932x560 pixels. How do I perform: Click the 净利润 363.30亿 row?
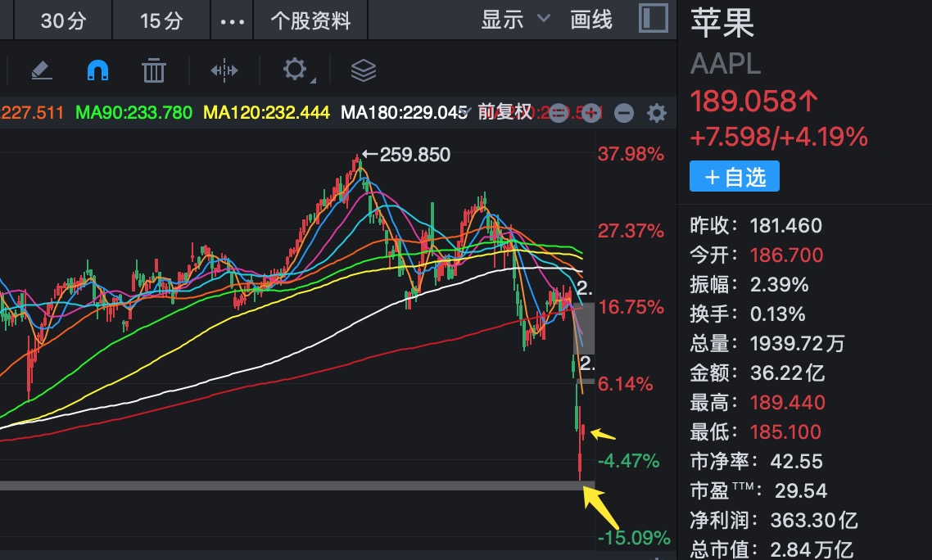[x=773, y=521]
